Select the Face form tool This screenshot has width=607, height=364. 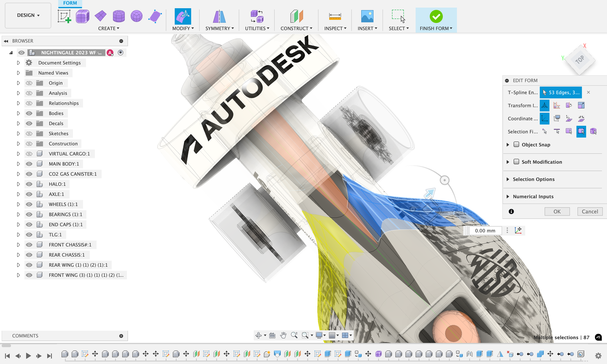[x=155, y=17]
